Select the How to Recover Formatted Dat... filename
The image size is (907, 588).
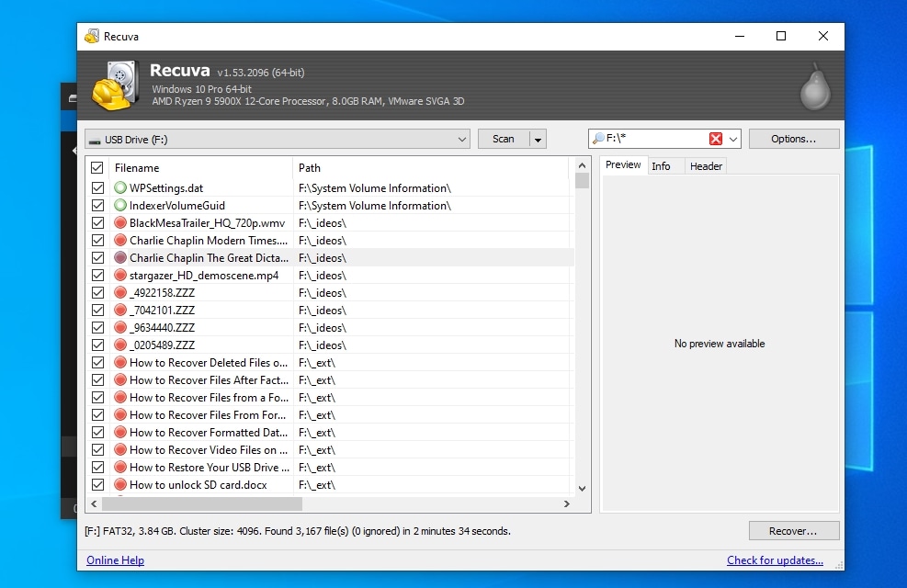click(209, 433)
